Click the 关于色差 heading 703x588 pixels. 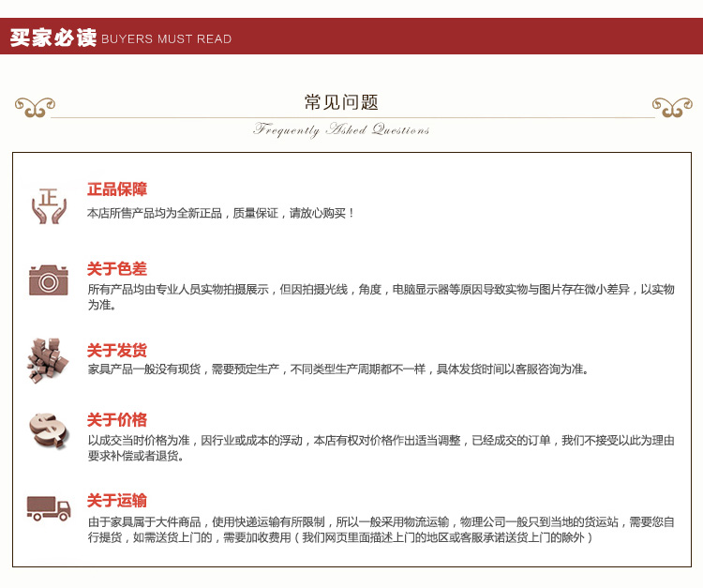pyautogui.click(x=117, y=269)
